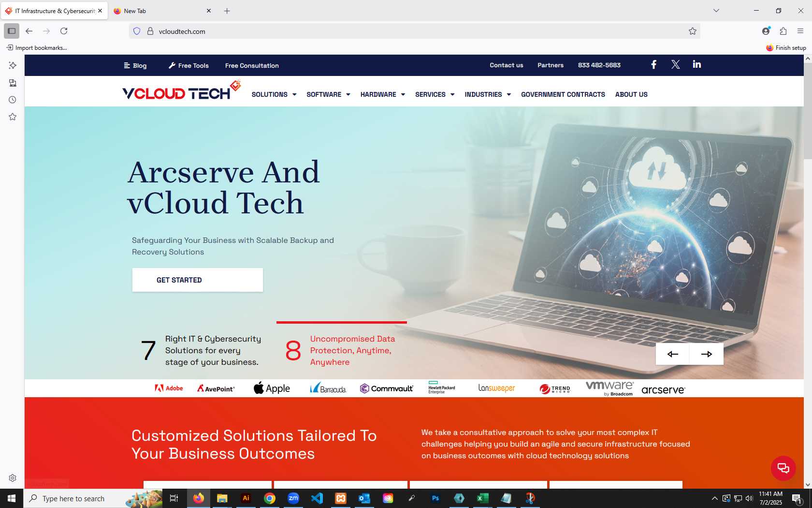The height and width of the screenshot is (508, 812).
Task: Toggle the Firefox sidebar button
Action: (12, 31)
